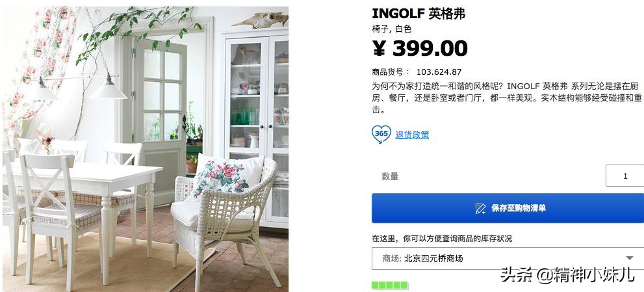Click the stock status hint text above store selector
This screenshot has width=644, height=292.
(442, 239)
